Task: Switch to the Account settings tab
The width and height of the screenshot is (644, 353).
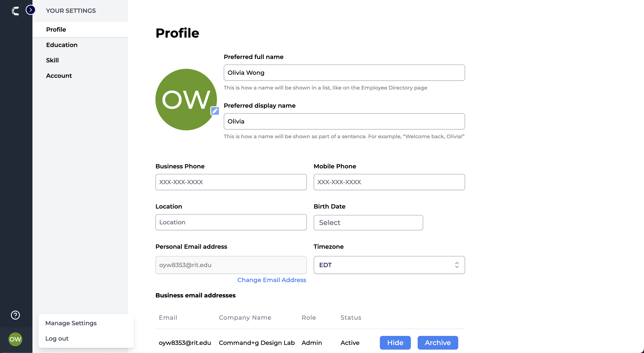Action: (59, 76)
